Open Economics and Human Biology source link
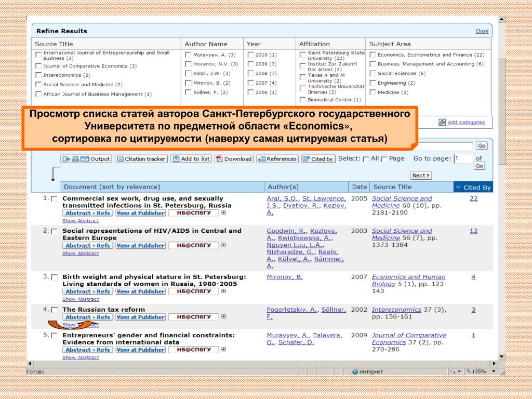 tap(408, 280)
